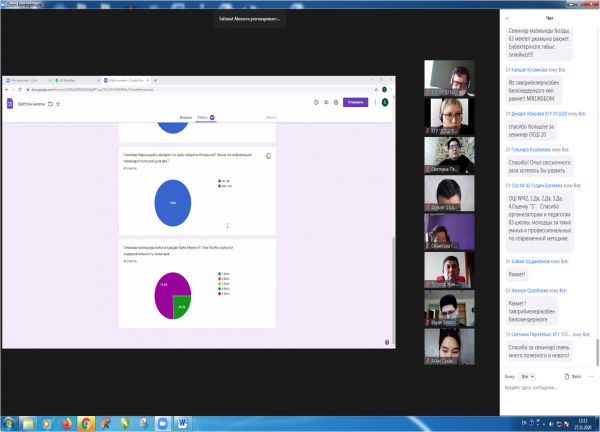Open the chat more options ellipsis
Image resolution: width=600 pixels, height=432 pixels.
[589, 376]
